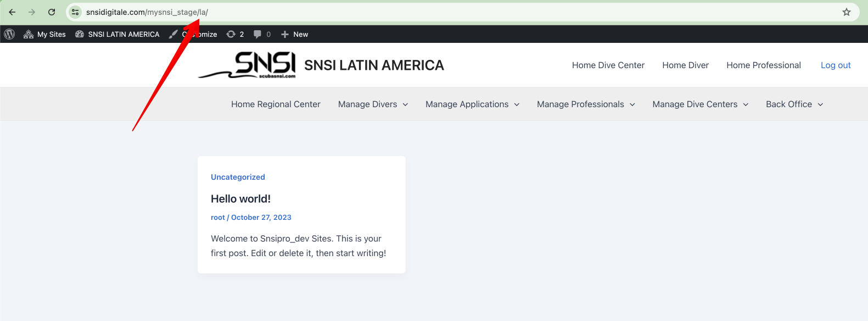Click the SNSI LATIN AMERICA site title
The image size is (868, 321).
pos(374,65)
